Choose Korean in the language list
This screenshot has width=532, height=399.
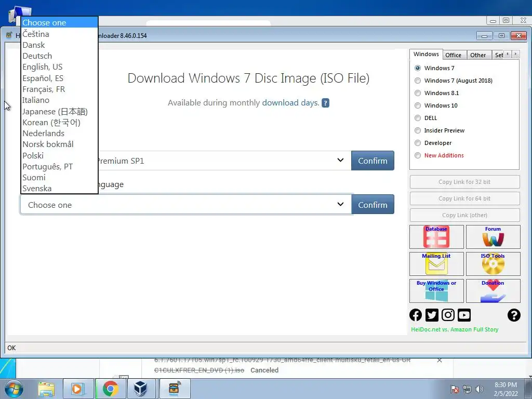pos(59,122)
